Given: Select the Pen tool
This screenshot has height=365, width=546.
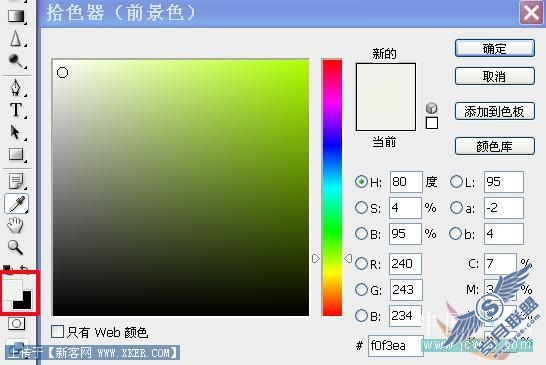Looking at the screenshot, I should click(x=16, y=87).
